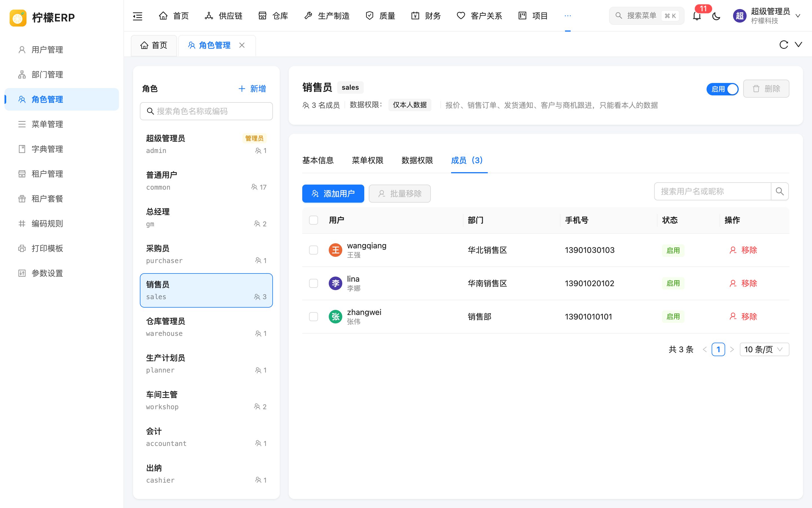Open the notifications bell icon
The width and height of the screenshot is (812, 508).
pyautogui.click(x=697, y=16)
